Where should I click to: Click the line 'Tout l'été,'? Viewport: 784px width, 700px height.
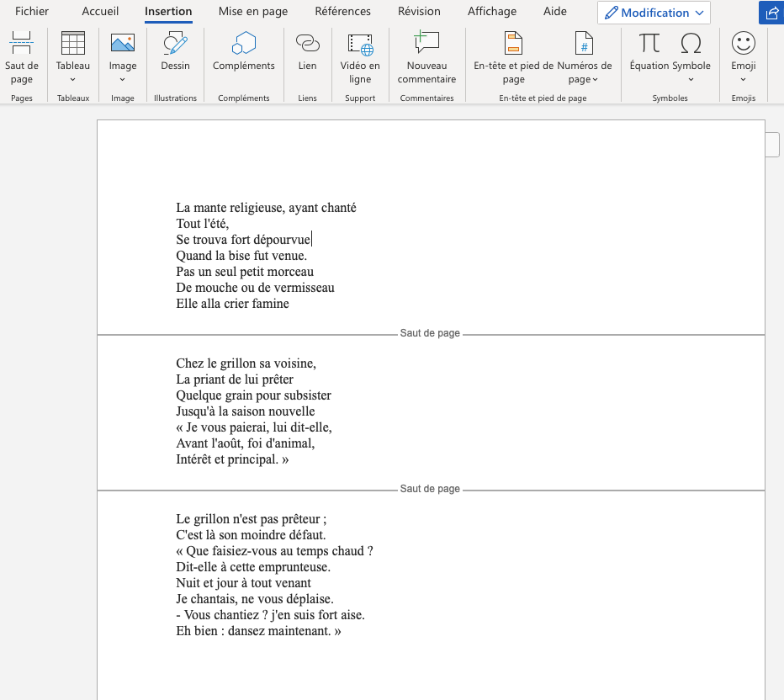pyautogui.click(x=203, y=224)
